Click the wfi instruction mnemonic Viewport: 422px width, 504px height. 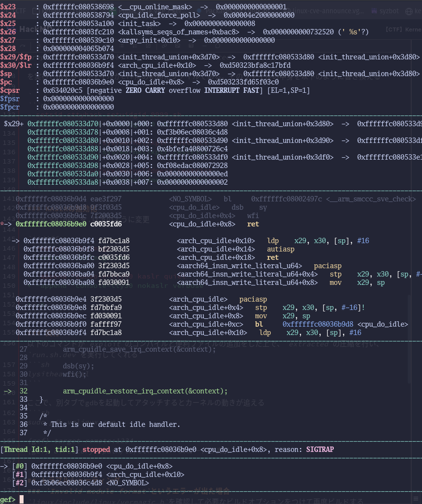(x=253, y=216)
